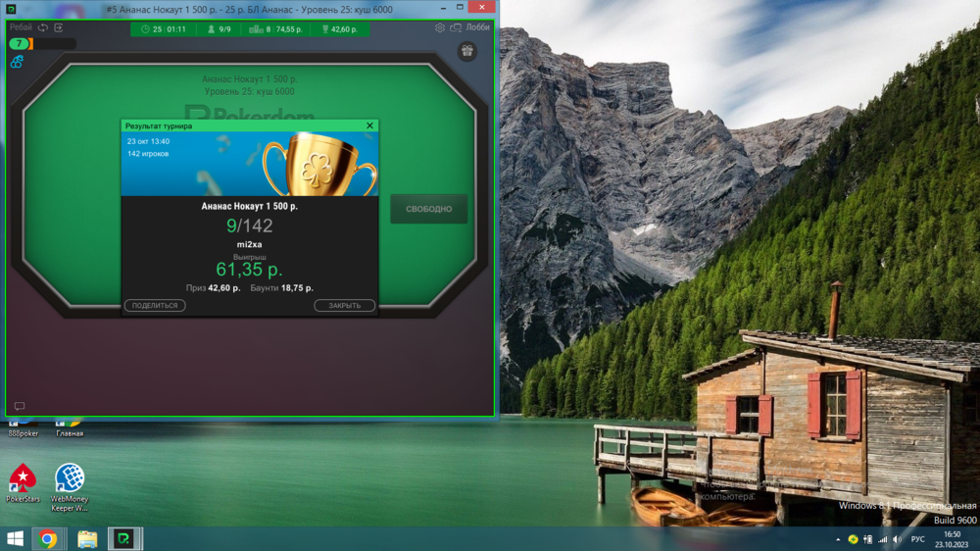Toggle the volume speaker tray icon

coord(897,539)
